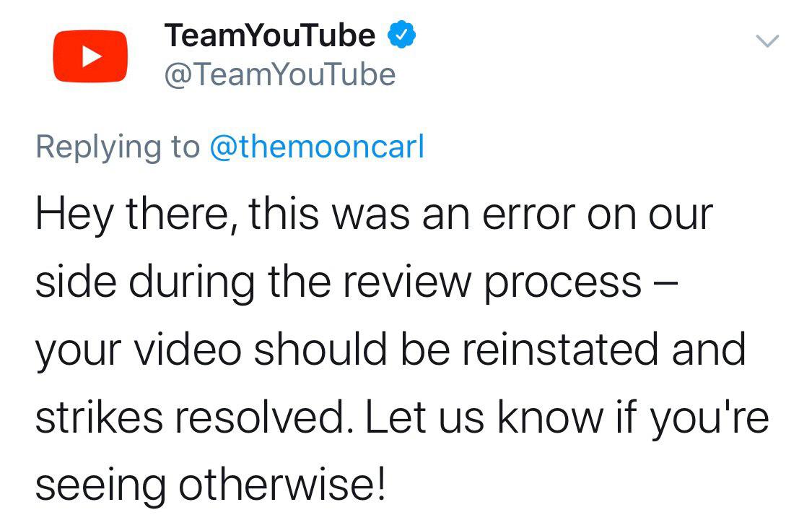Click the words 'side during' in tweet
This screenshot has width=812, height=528.
tap(146, 283)
